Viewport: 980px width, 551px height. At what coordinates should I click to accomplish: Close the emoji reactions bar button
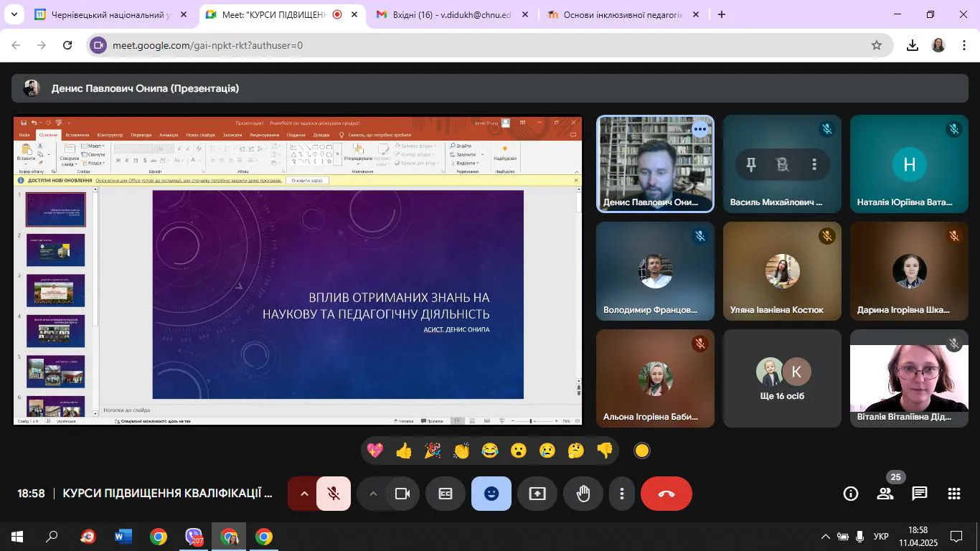click(491, 494)
